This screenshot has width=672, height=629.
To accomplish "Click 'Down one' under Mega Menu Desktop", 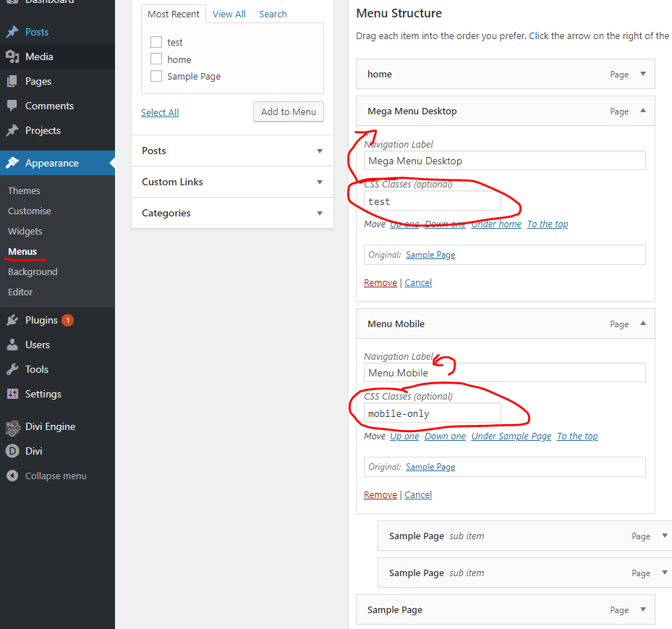I will point(445,224).
